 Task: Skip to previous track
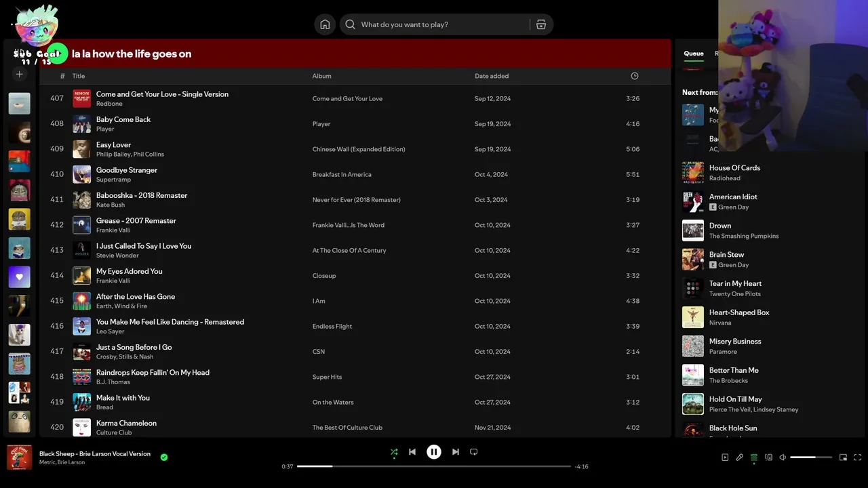click(412, 452)
